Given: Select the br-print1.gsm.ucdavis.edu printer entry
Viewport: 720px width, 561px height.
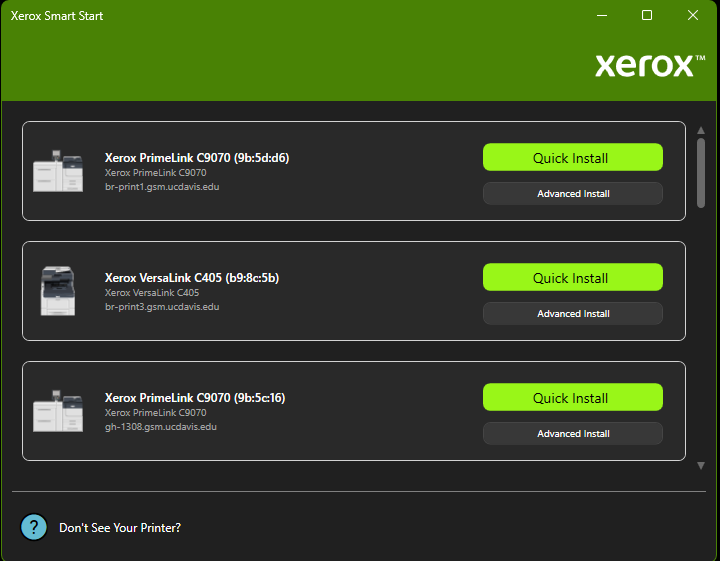Looking at the screenshot, I should 162,187.
